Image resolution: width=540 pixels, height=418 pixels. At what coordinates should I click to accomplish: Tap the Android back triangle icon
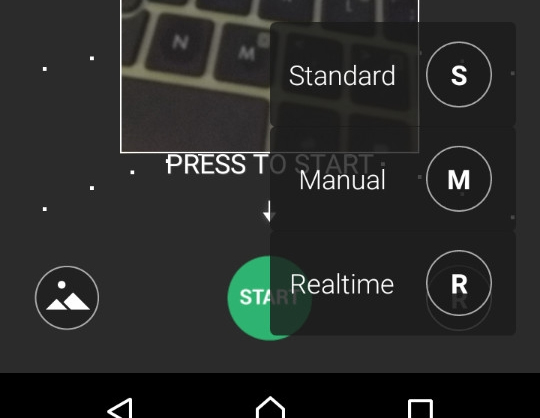point(120,409)
